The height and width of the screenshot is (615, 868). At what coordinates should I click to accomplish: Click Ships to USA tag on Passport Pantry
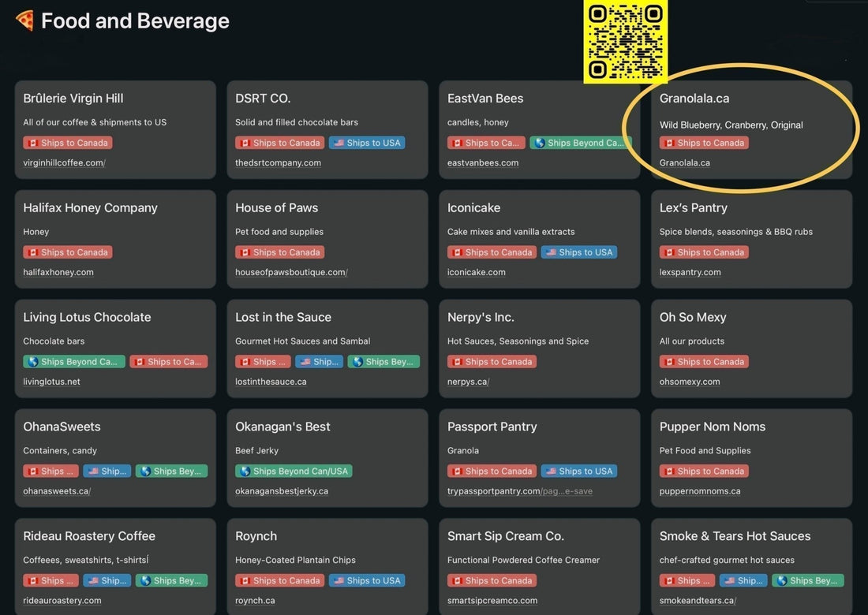[x=579, y=471]
